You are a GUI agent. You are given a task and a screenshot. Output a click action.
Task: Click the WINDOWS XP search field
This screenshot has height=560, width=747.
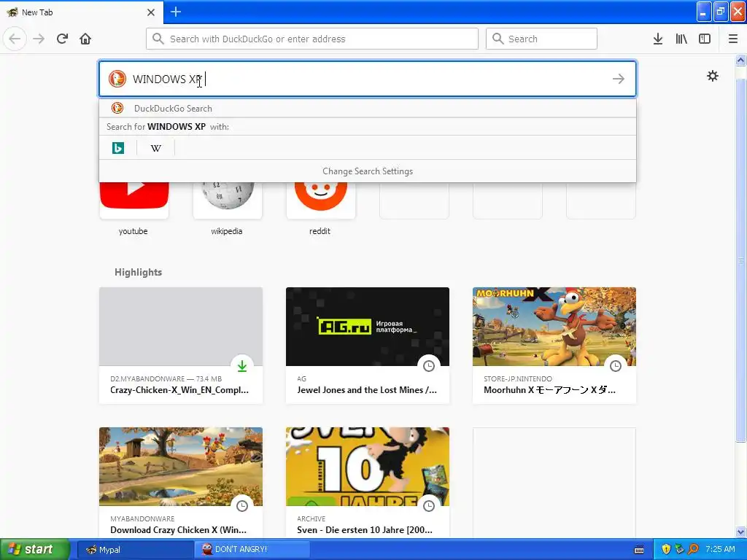tap(368, 79)
